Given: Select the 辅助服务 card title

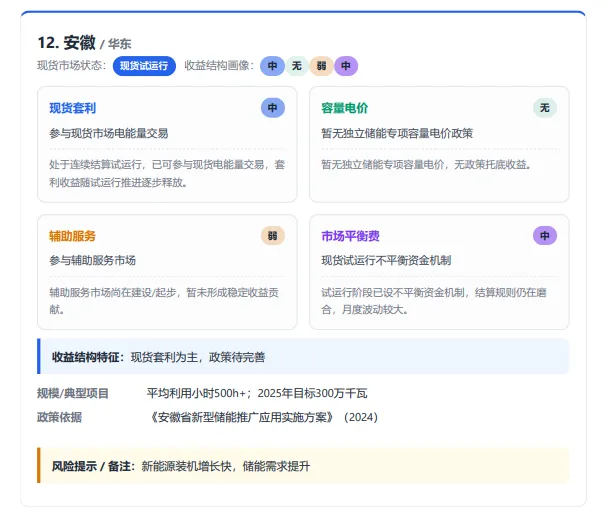Looking at the screenshot, I should [x=73, y=236].
